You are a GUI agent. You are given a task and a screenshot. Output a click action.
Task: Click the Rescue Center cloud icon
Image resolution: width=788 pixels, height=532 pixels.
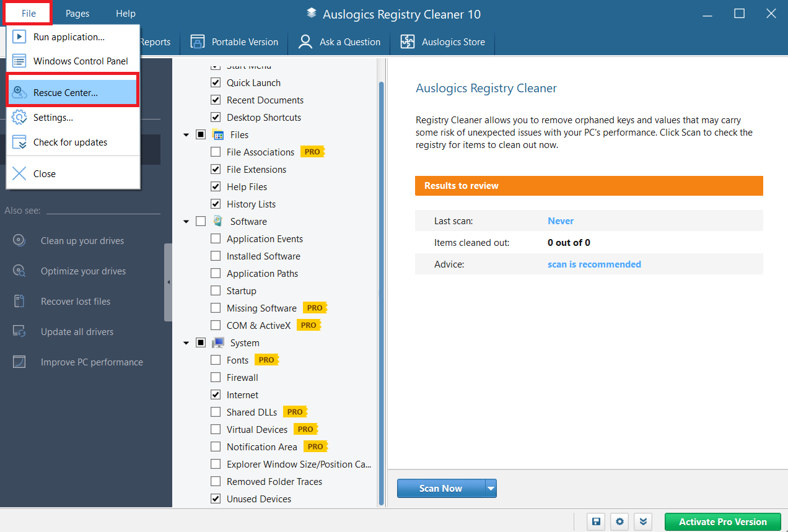click(x=20, y=92)
